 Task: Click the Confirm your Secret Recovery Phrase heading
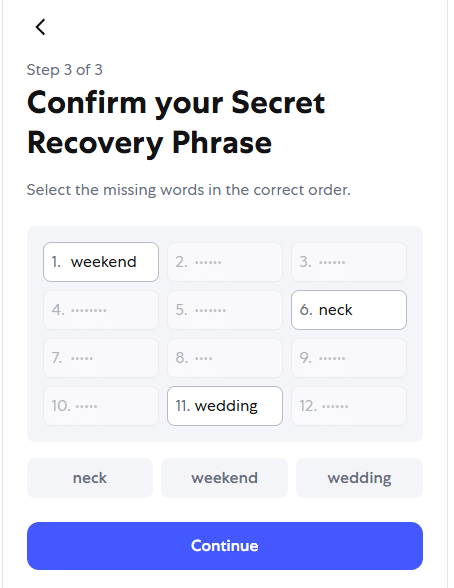click(x=176, y=122)
